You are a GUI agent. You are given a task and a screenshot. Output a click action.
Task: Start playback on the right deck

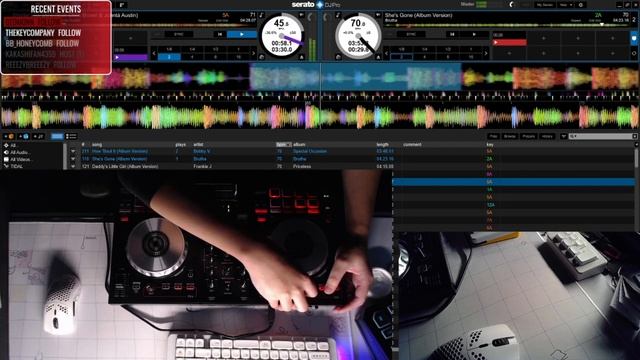[474, 34]
